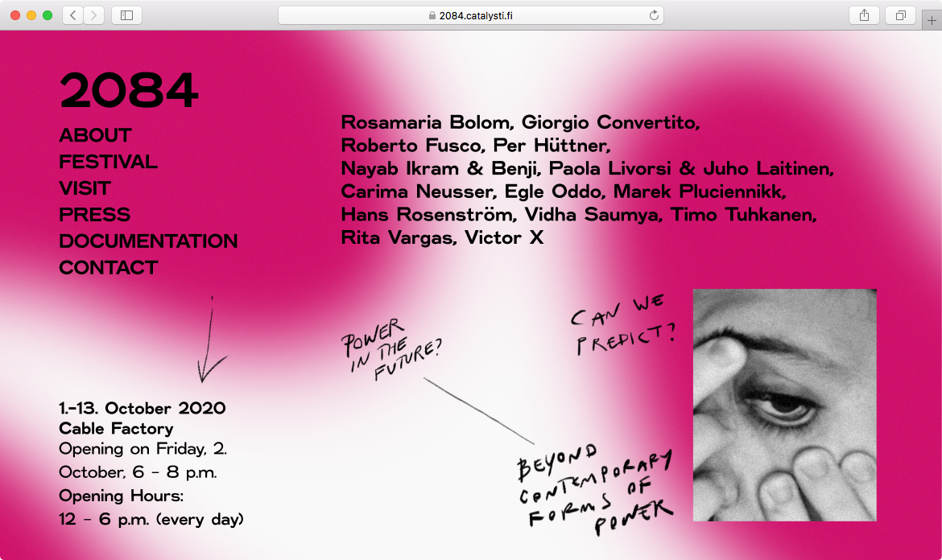This screenshot has width=942, height=560.
Task: Select artist names Paola Livorsi & Juho Laitinen
Action: point(691,169)
